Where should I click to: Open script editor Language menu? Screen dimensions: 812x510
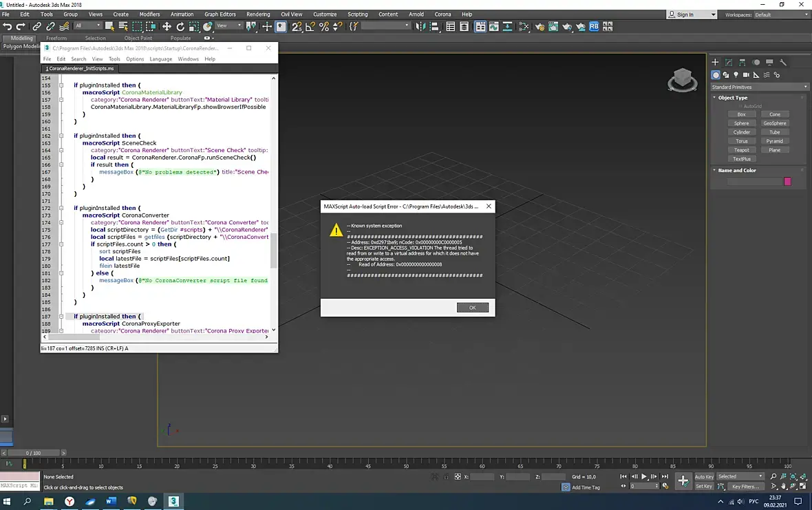(x=160, y=59)
